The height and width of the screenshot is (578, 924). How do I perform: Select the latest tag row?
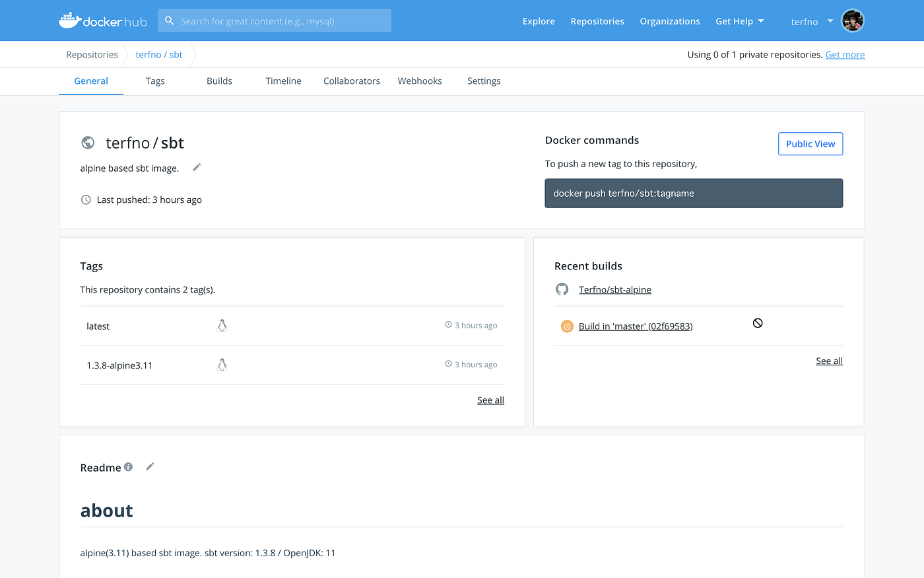point(292,326)
